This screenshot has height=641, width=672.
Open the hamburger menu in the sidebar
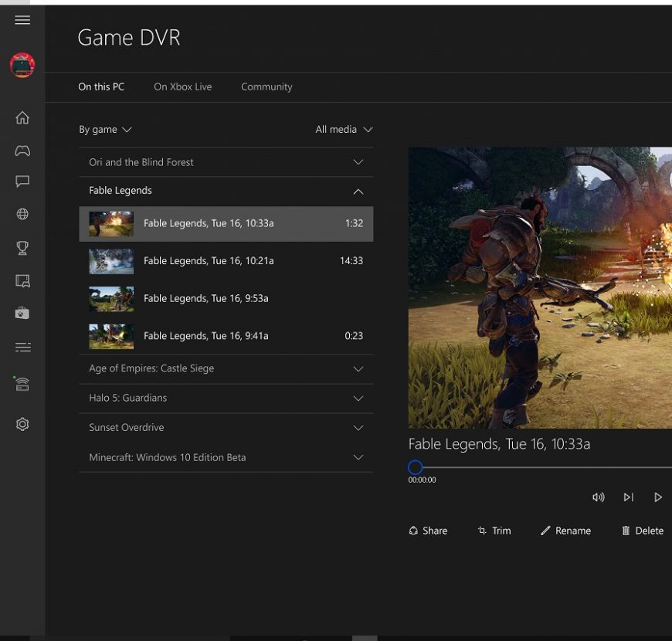click(22, 20)
